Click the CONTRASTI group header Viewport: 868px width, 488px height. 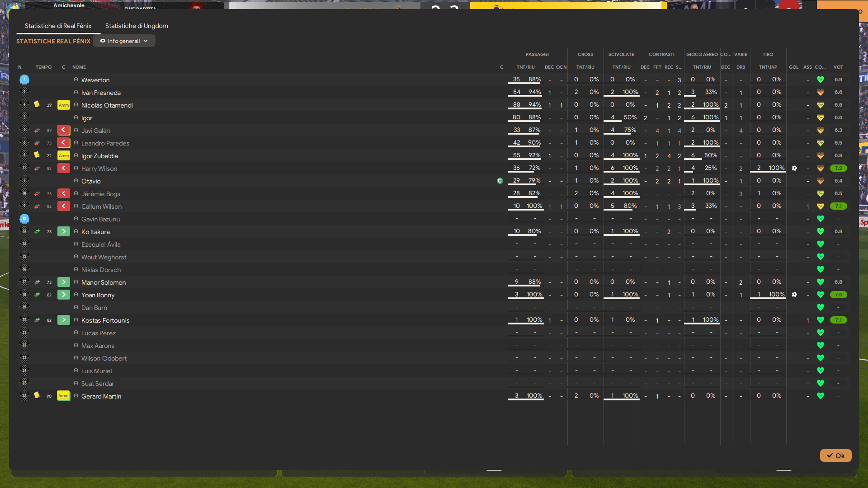661,54
